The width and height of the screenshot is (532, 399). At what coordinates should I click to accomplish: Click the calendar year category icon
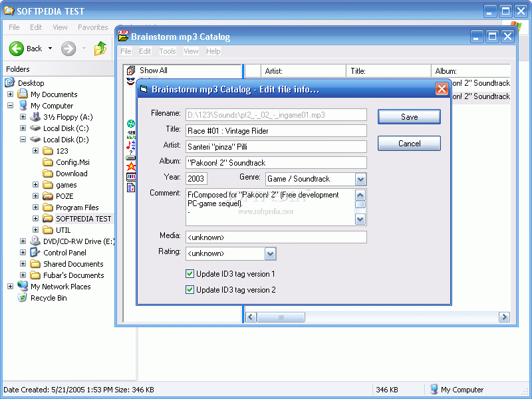pyautogui.click(x=131, y=177)
